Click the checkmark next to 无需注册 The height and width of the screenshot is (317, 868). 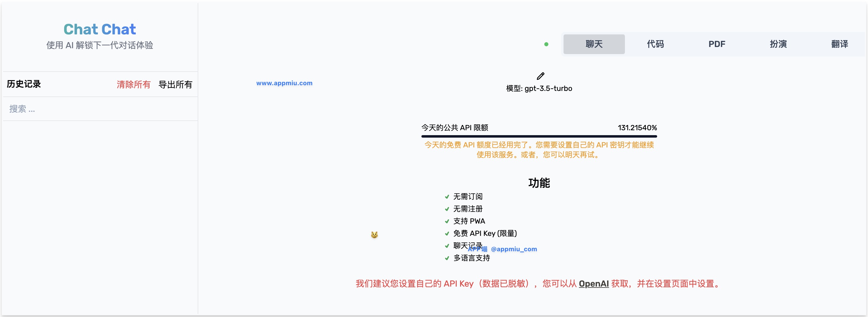click(x=447, y=209)
